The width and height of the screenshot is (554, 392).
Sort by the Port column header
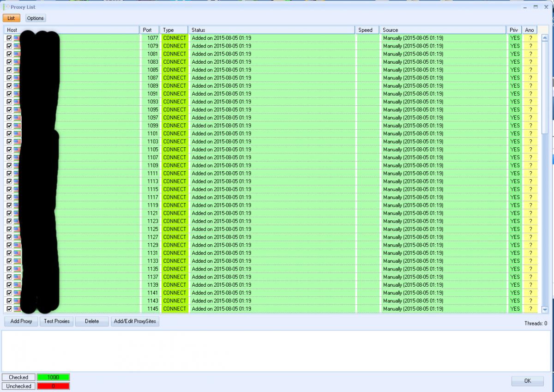click(150, 30)
